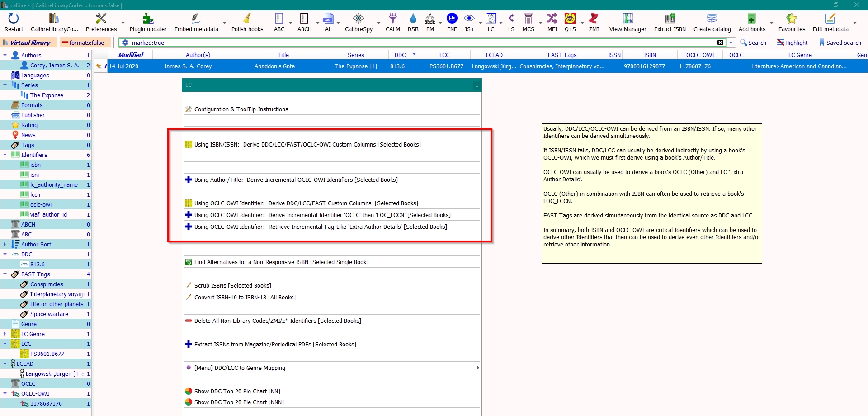Open the Favourites star icon
The image size is (868, 416).
(x=792, y=19)
